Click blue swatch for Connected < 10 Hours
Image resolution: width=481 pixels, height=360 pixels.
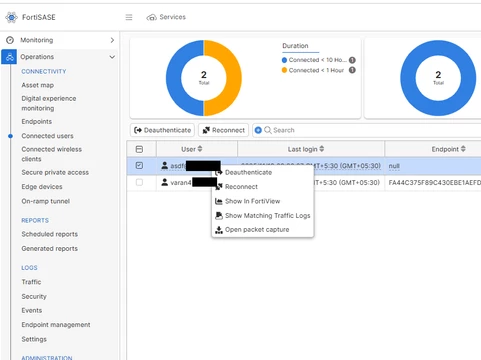tap(284, 60)
